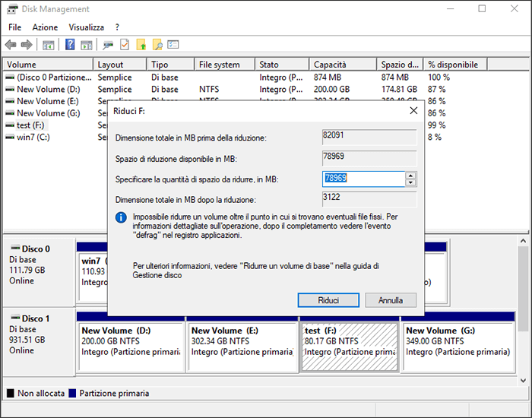Select New Volume (G:) in volume list
Image resolution: width=532 pixels, height=418 pixels.
(x=49, y=113)
